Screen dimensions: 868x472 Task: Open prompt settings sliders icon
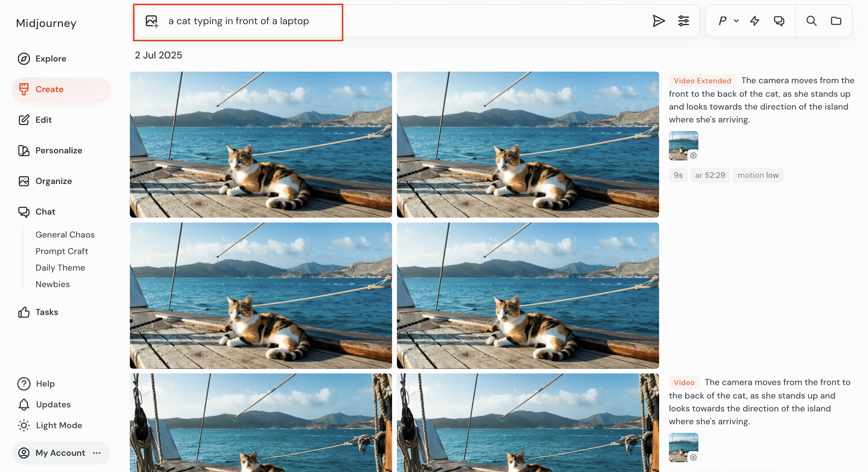tap(683, 21)
